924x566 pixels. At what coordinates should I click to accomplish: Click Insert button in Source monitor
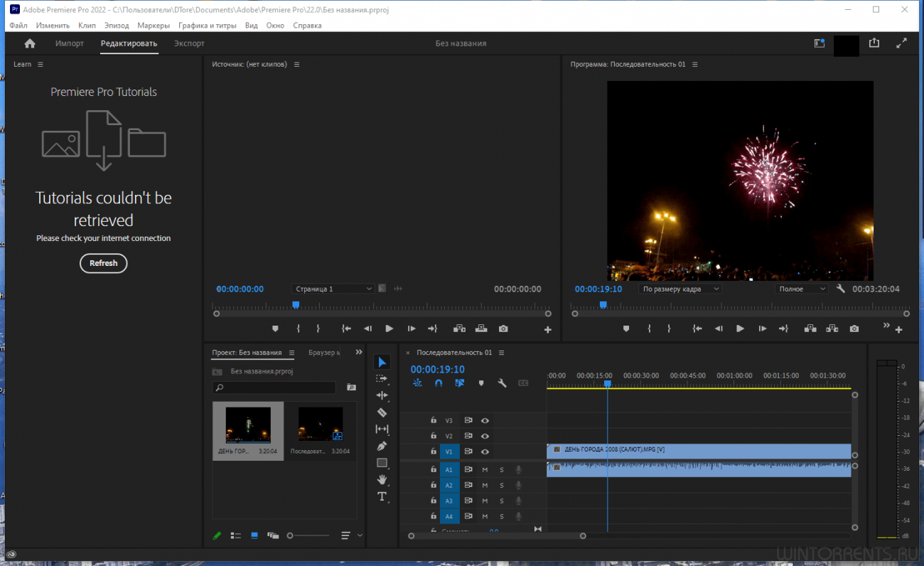pos(459,329)
